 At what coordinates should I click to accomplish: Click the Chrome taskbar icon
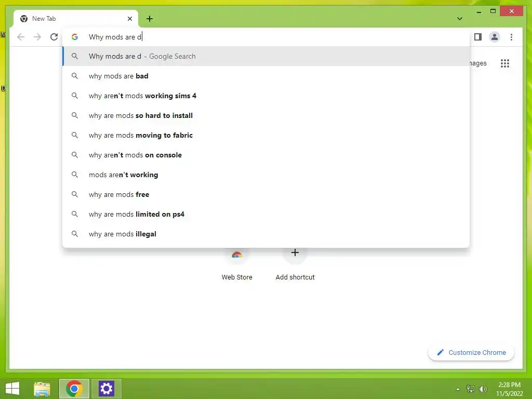[x=74, y=389]
